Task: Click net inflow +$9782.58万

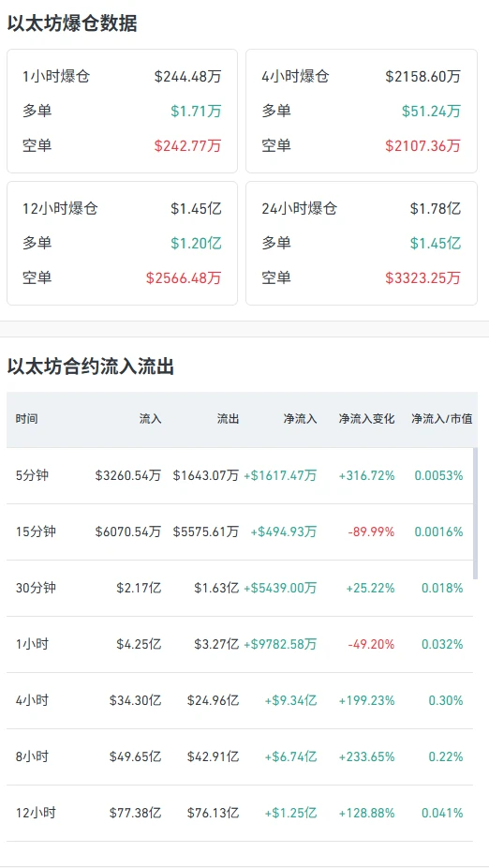Action: tap(280, 644)
